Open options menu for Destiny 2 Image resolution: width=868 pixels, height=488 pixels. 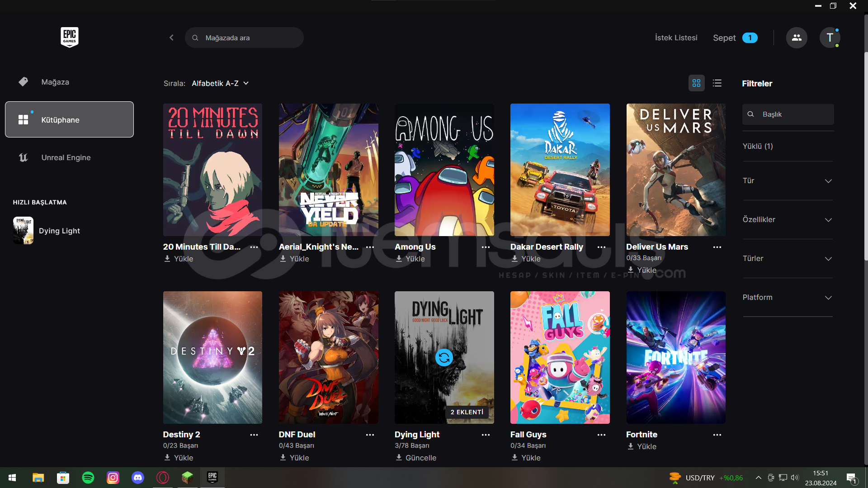254,435
